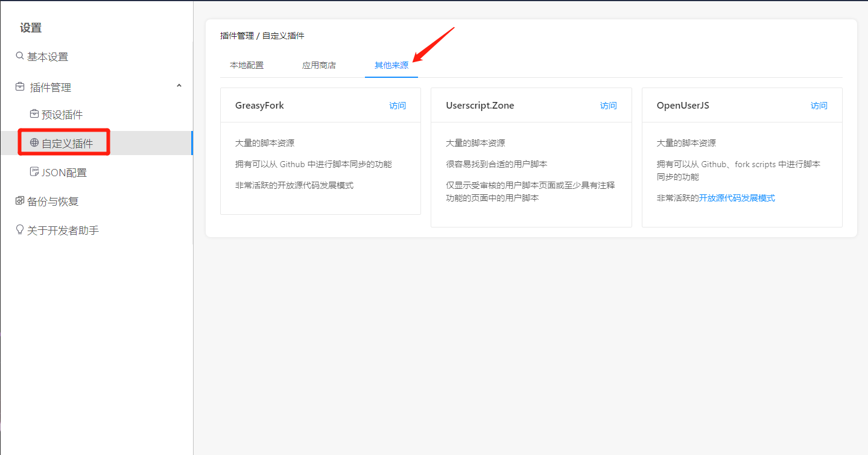
Task: Click the copy icon beside 备份与恢复
Action: (20, 201)
